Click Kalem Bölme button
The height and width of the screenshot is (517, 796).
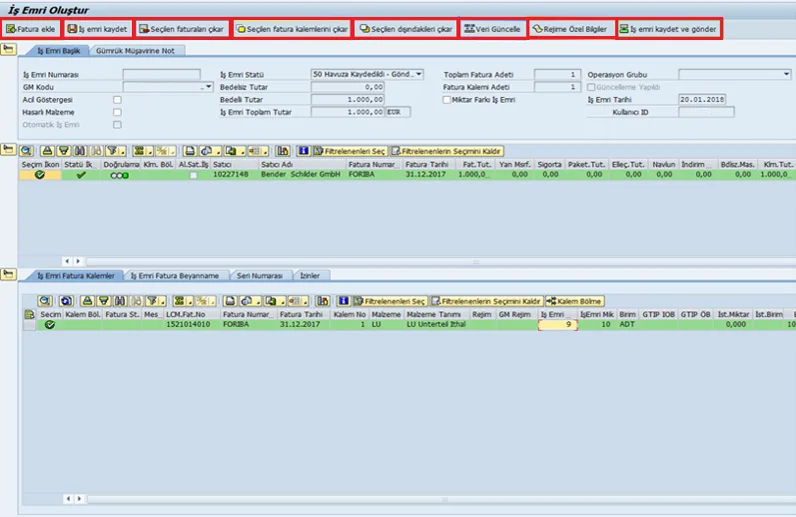[575, 301]
